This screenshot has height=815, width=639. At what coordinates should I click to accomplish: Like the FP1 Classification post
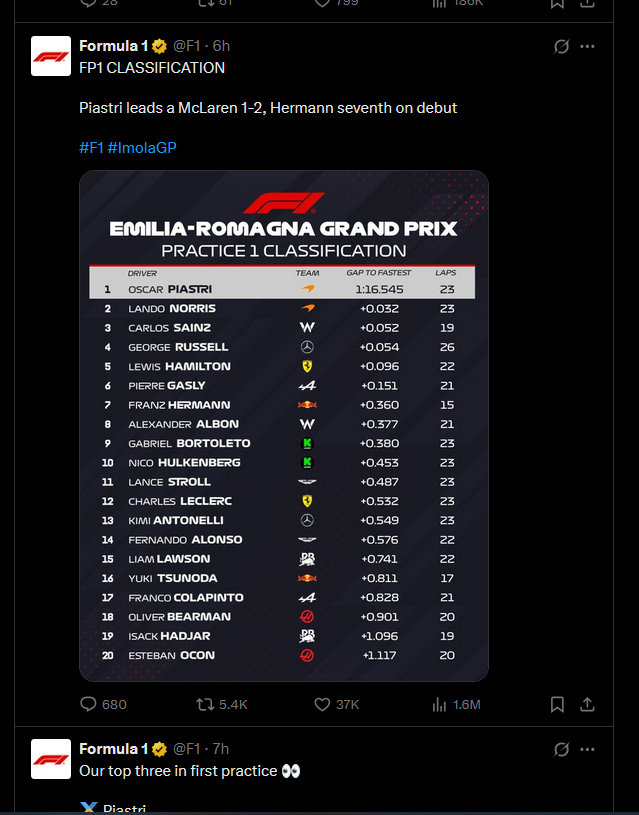pyautogui.click(x=336, y=704)
